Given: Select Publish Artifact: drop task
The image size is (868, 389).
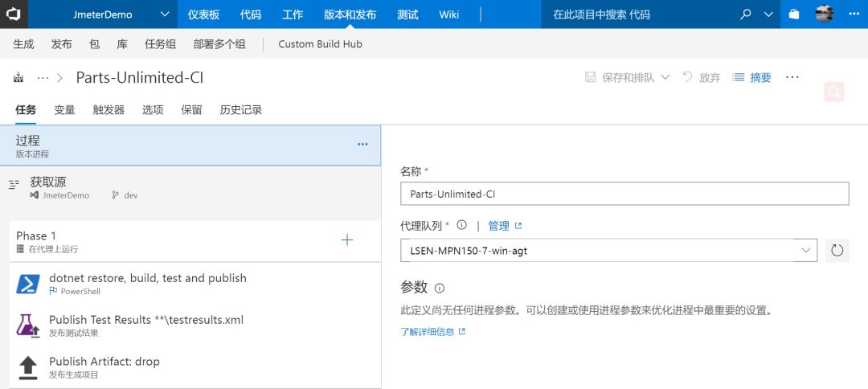Looking at the screenshot, I should (195, 367).
